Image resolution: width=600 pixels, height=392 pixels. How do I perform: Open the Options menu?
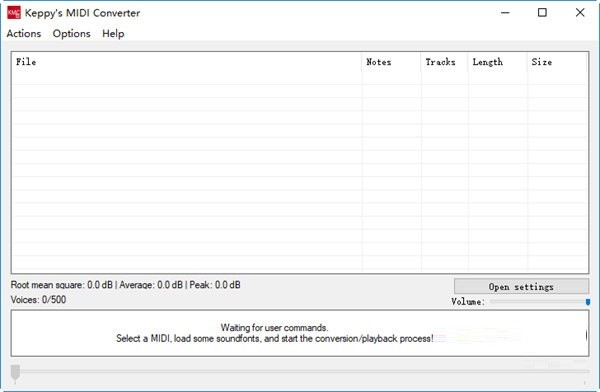(72, 34)
